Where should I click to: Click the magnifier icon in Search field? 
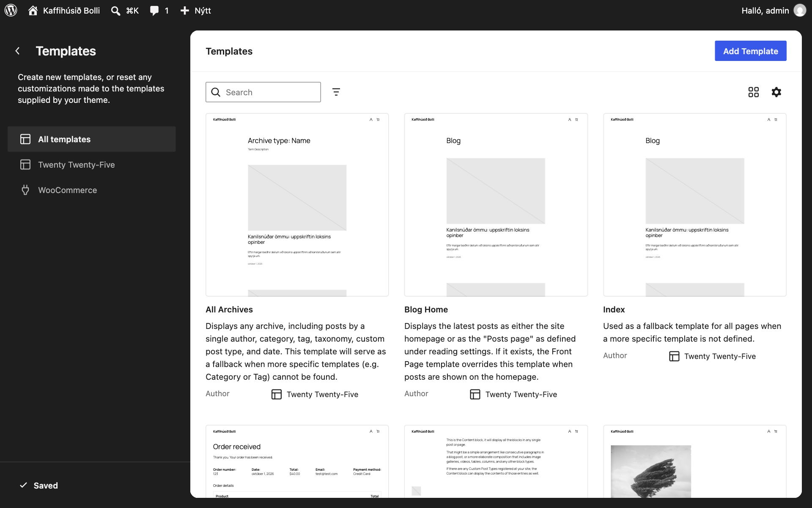216,92
